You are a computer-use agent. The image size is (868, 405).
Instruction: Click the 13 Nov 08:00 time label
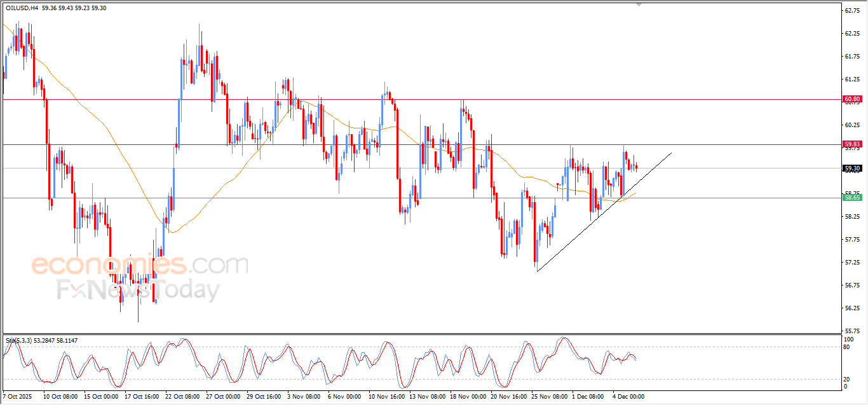pos(427,396)
